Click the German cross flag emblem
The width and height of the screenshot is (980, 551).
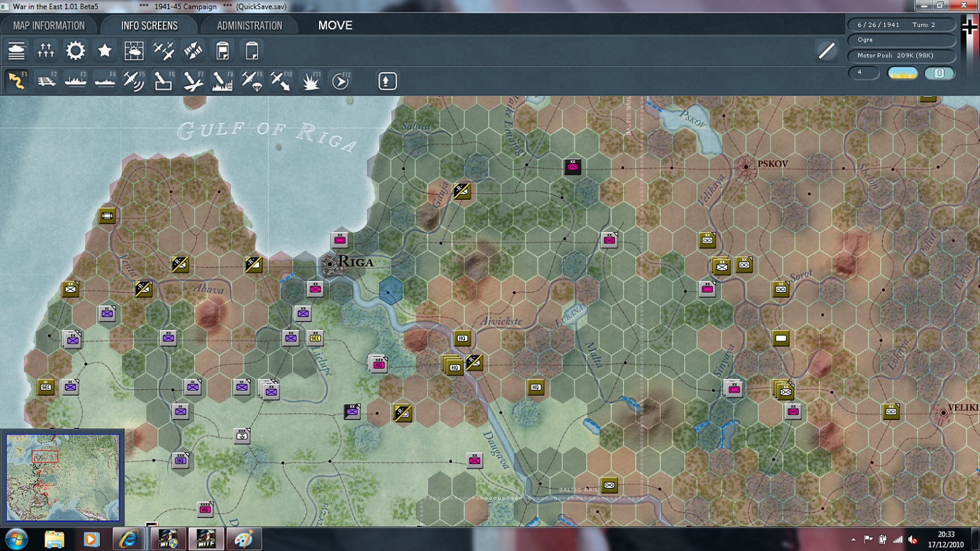pyautogui.click(x=969, y=27)
